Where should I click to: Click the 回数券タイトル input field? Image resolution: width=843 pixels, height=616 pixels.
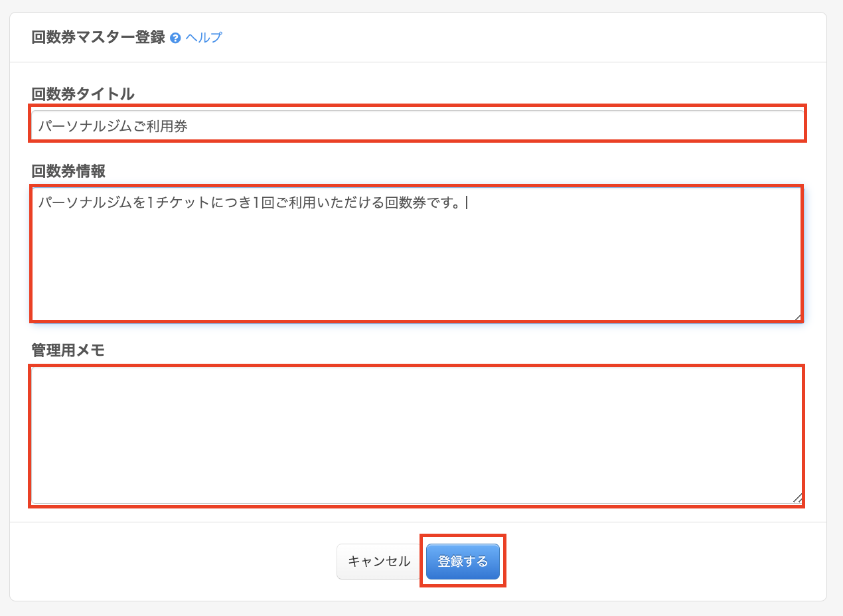(x=417, y=125)
